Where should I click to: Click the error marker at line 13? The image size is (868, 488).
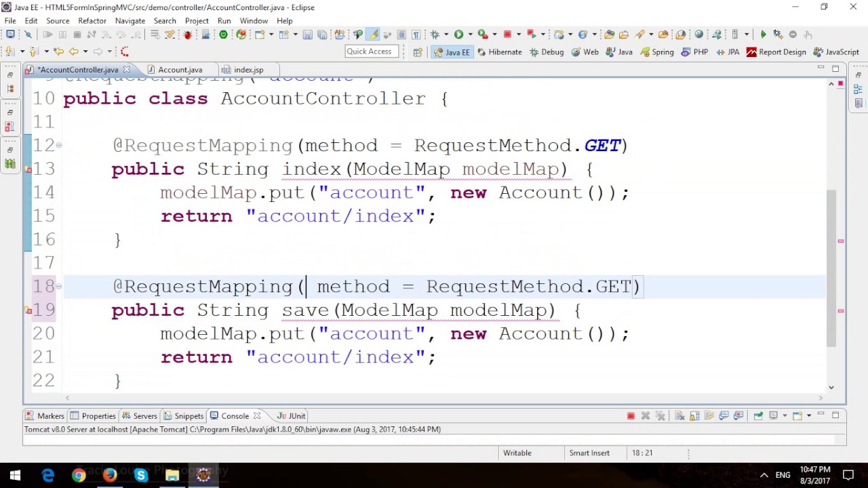[x=28, y=169]
